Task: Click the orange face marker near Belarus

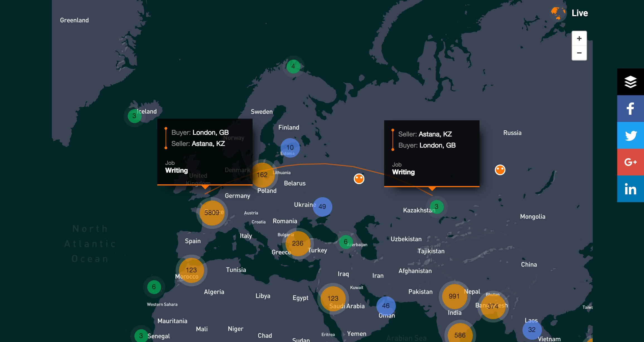Action: 359,179
